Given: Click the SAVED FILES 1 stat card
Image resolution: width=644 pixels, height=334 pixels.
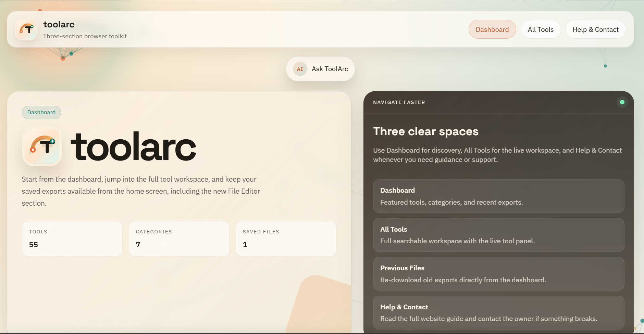Looking at the screenshot, I should coord(286,239).
